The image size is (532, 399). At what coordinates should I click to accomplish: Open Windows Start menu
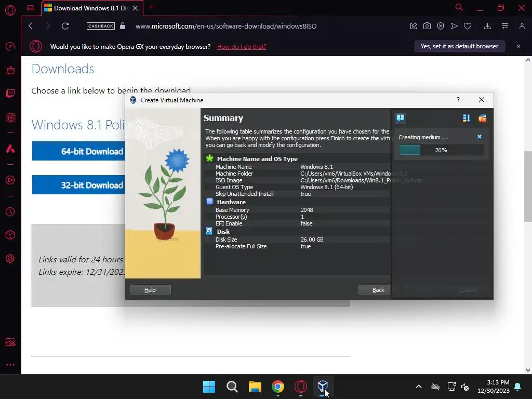(209, 387)
